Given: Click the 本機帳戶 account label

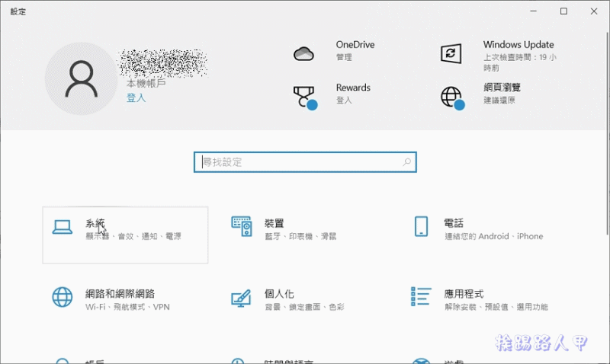Looking at the screenshot, I should tap(146, 84).
